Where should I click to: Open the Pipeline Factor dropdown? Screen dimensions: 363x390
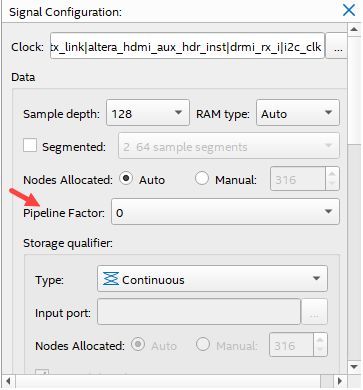225,211
